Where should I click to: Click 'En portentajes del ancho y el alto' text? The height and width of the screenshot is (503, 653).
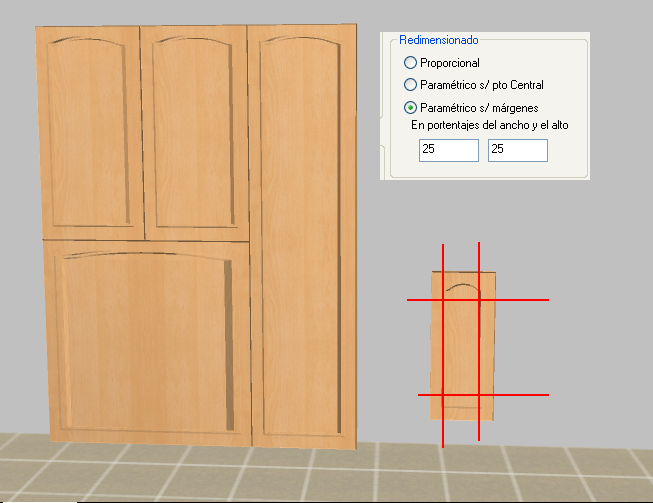click(x=490, y=125)
